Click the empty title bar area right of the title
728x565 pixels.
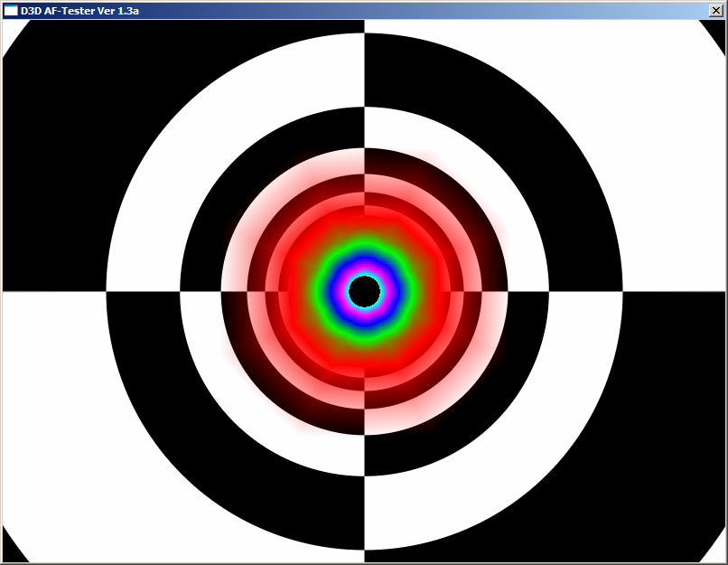coord(406,10)
